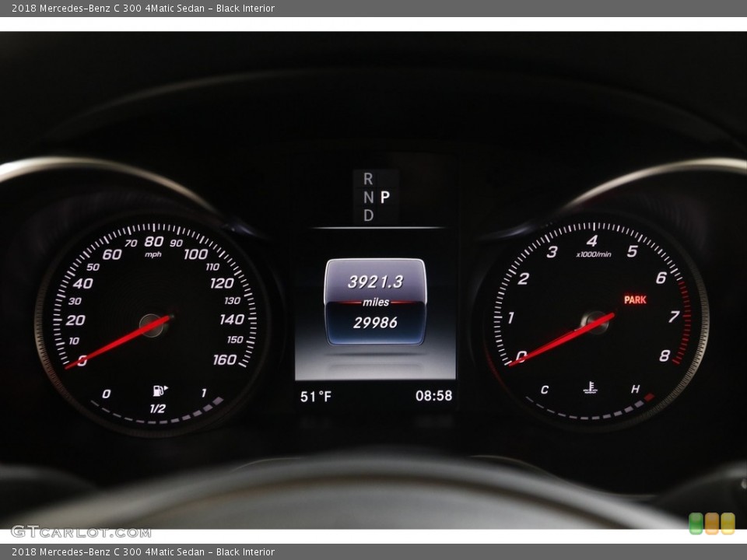Select the N gear letter

click(368, 197)
